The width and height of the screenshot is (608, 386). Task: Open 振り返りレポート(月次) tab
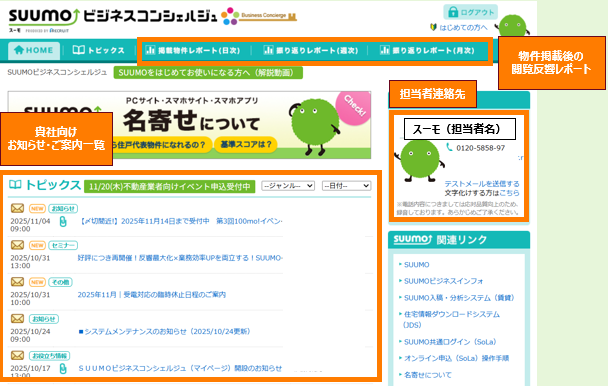pyautogui.click(x=427, y=50)
